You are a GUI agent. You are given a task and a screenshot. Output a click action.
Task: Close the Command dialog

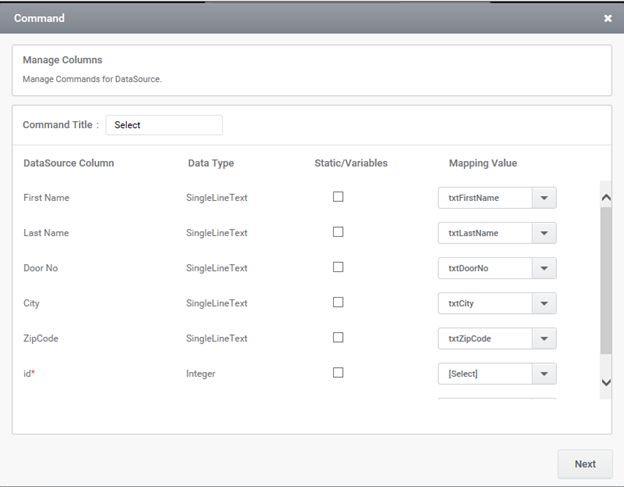(x=608, y=18)
